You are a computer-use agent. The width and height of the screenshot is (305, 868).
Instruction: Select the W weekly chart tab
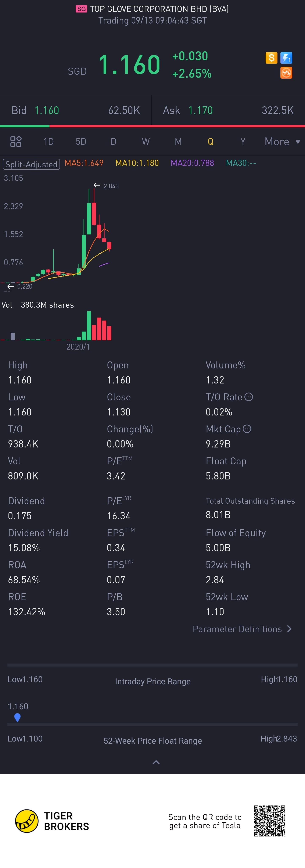146,142
